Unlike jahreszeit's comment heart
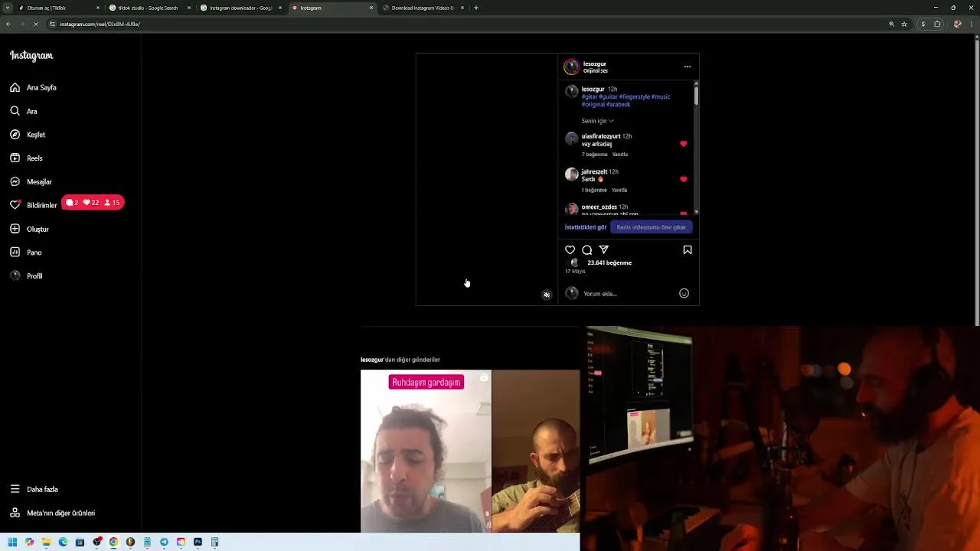 [x=684, y=179]
